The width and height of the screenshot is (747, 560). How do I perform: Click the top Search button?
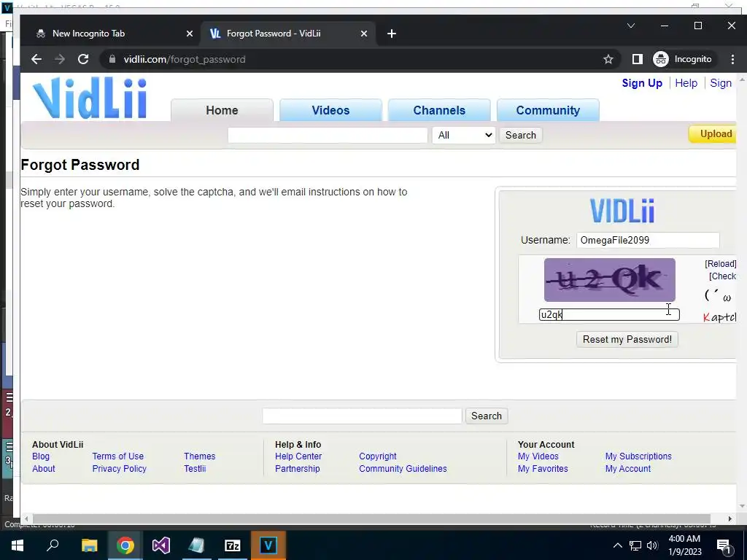(521, 135)
